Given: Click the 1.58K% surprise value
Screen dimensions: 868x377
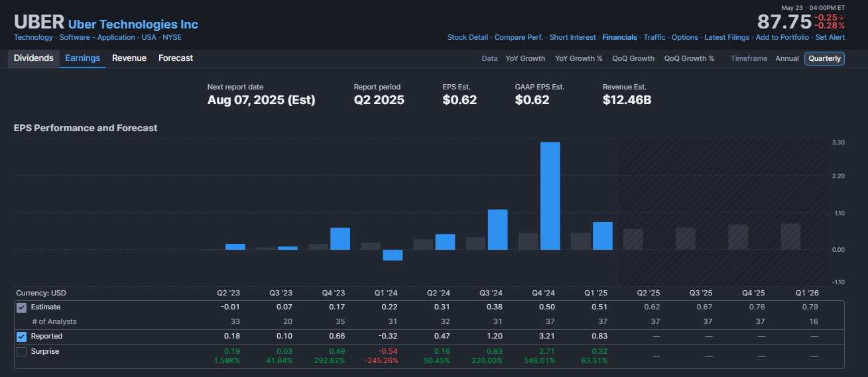Looking at the screenshot, I should pyautogui.click(x=226, y=360).
